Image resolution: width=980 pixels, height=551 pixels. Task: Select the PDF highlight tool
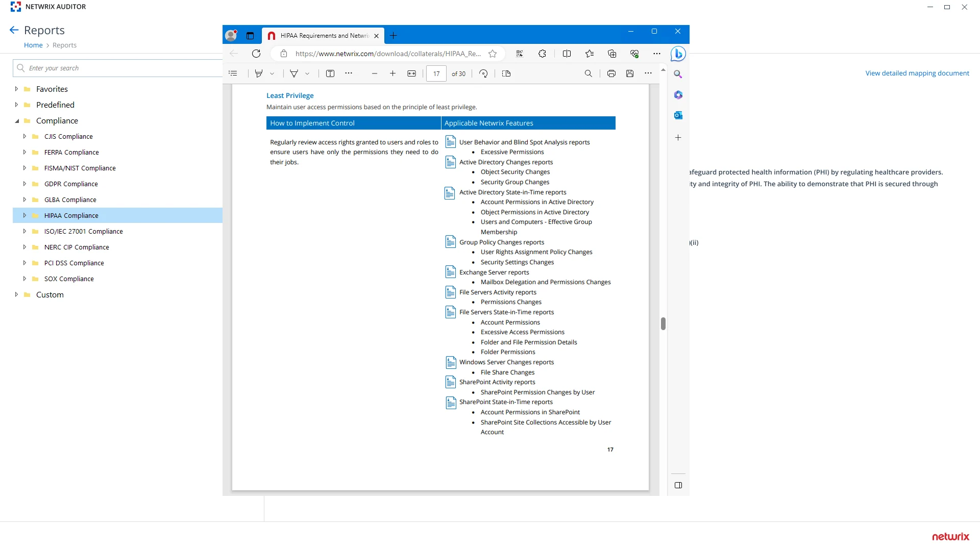(259, 73)
